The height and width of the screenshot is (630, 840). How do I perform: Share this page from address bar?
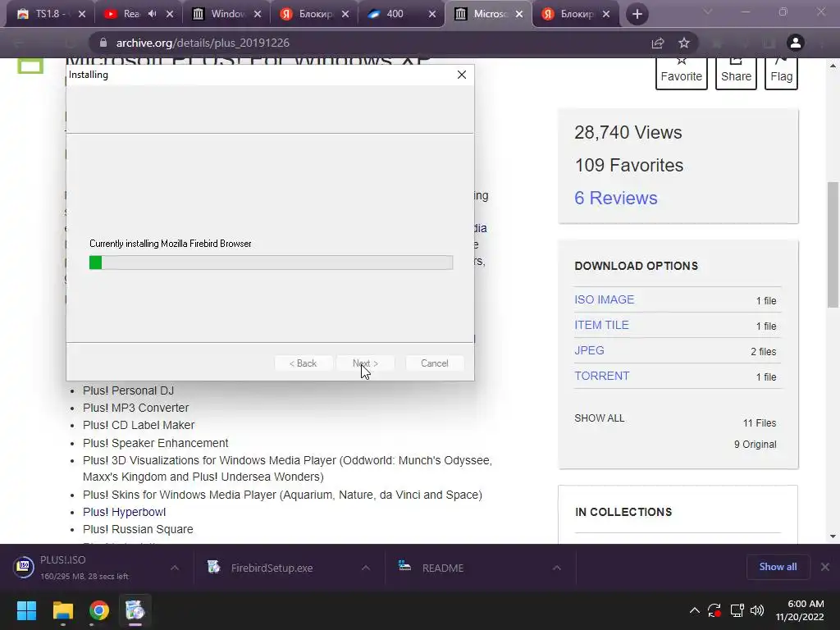click(658, 43)
